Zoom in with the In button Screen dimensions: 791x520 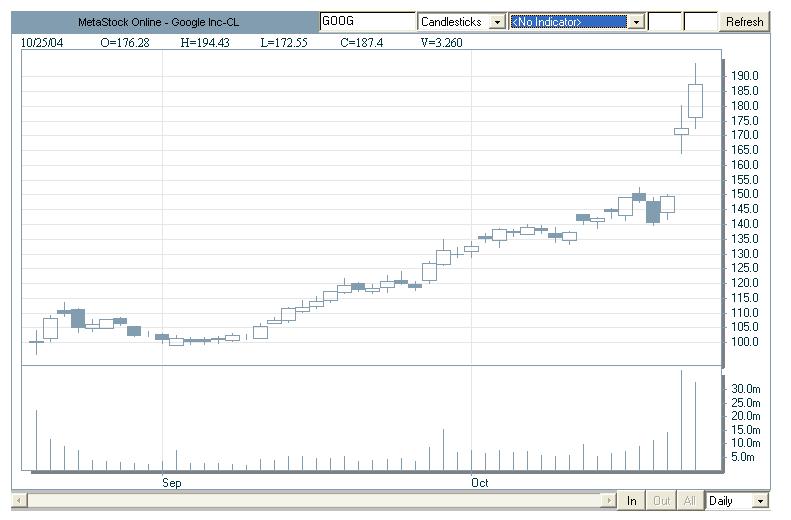(x=632, y=501)
